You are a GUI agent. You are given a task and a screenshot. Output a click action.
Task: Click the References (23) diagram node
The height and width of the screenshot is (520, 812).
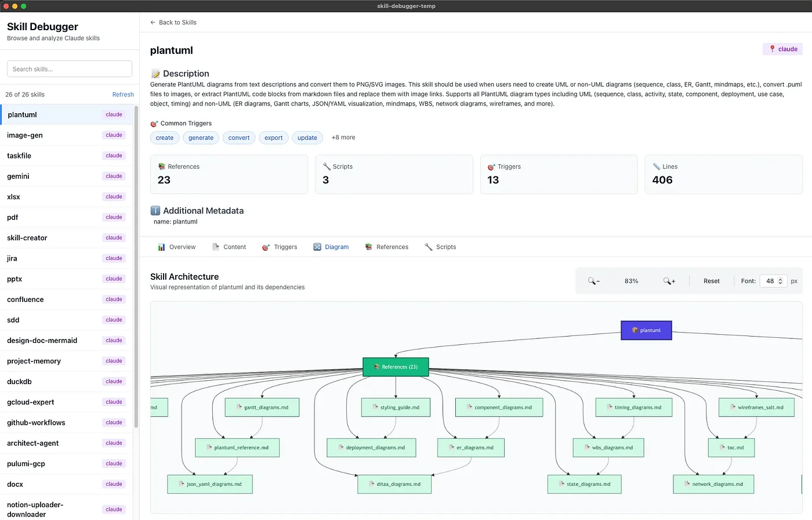(x=396, y=367)
